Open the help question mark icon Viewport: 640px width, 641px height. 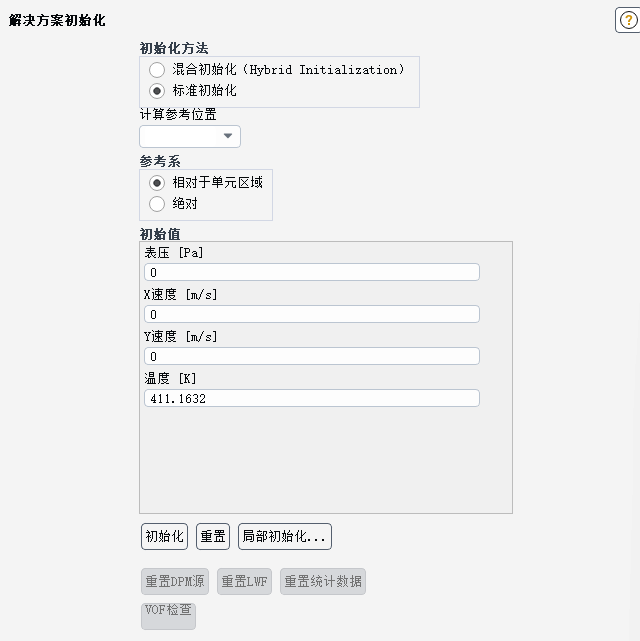point(627,21)
